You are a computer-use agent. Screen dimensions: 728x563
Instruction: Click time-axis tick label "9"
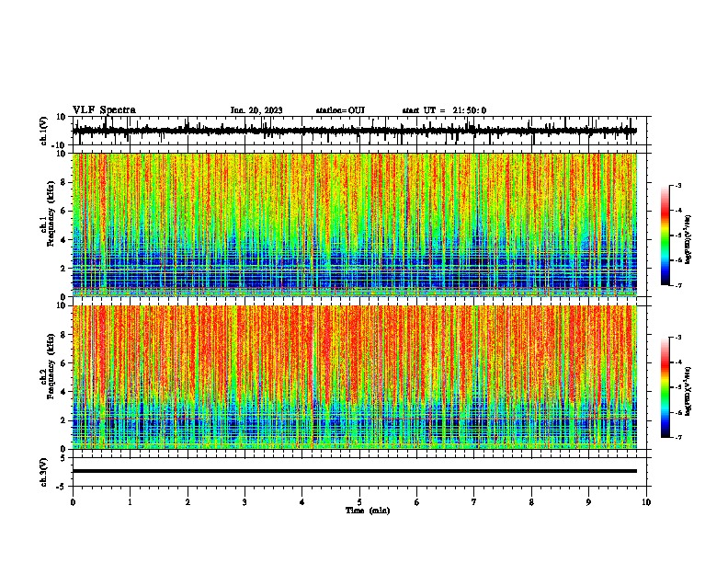(x=588, y=502)
